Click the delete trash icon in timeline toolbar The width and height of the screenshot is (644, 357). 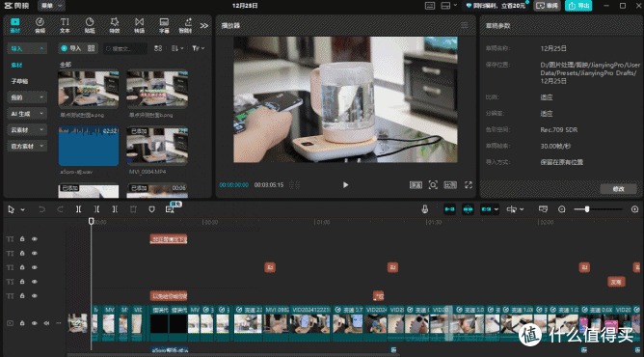coord(133,209)
